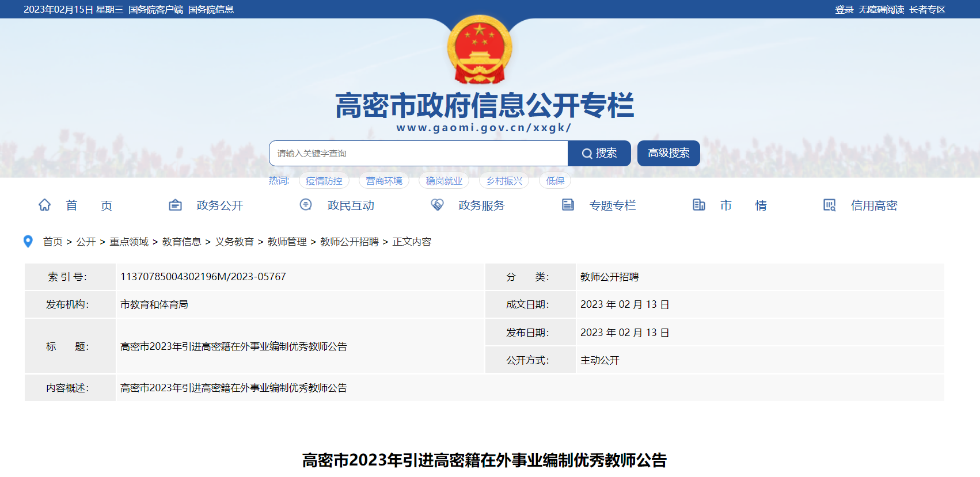Click the 成文日期 value 2023 年 02 月 13 日
The width and height of the screenshot is (980, 477).
click(x=625, y=304)
